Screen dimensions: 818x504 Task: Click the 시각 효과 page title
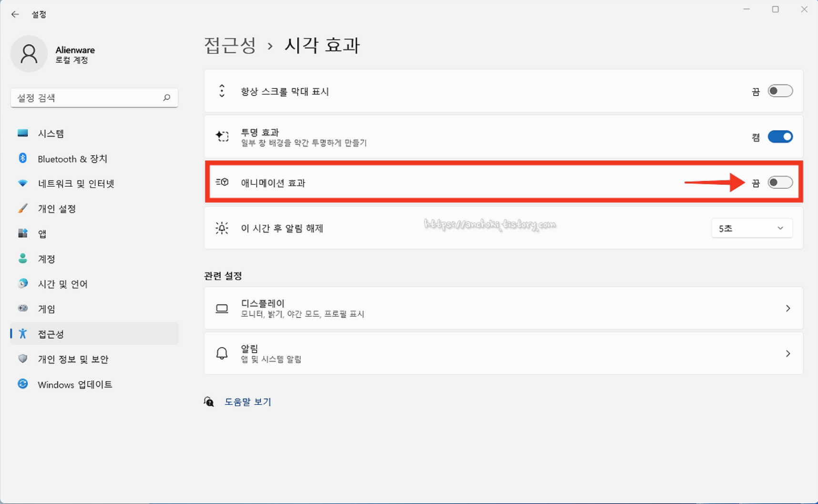tap(322, 45)
